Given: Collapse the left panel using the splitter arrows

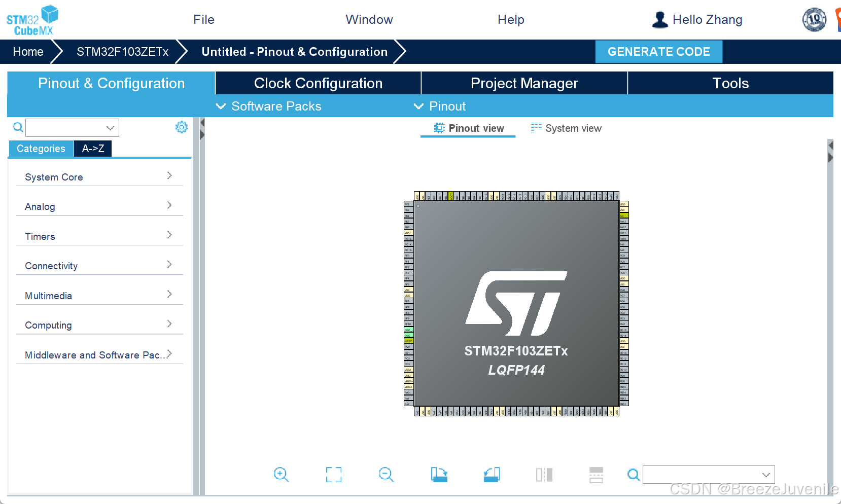Looking at the screenshot, I should [x=202, y=129].
